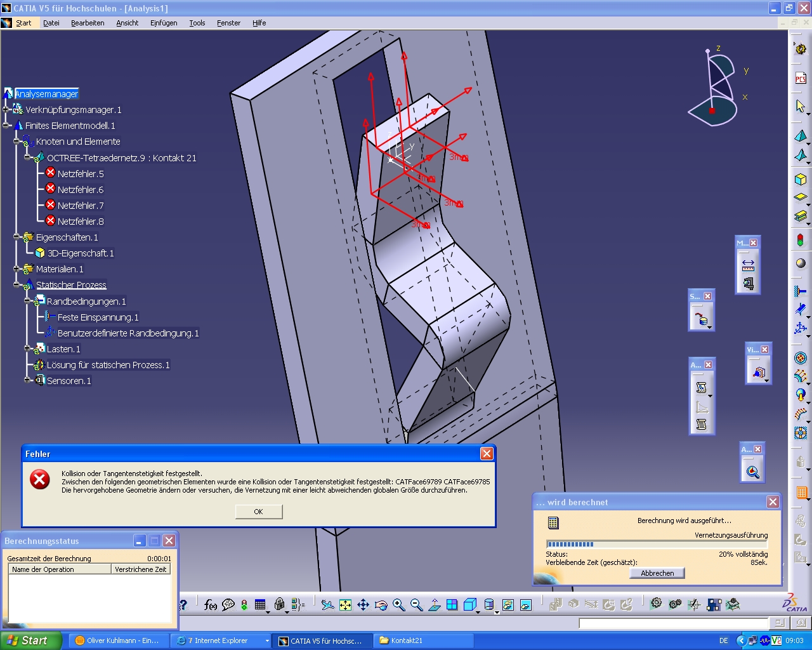Activate the Select arrow tool
812x650 pixels.
[x=801, y=106]
